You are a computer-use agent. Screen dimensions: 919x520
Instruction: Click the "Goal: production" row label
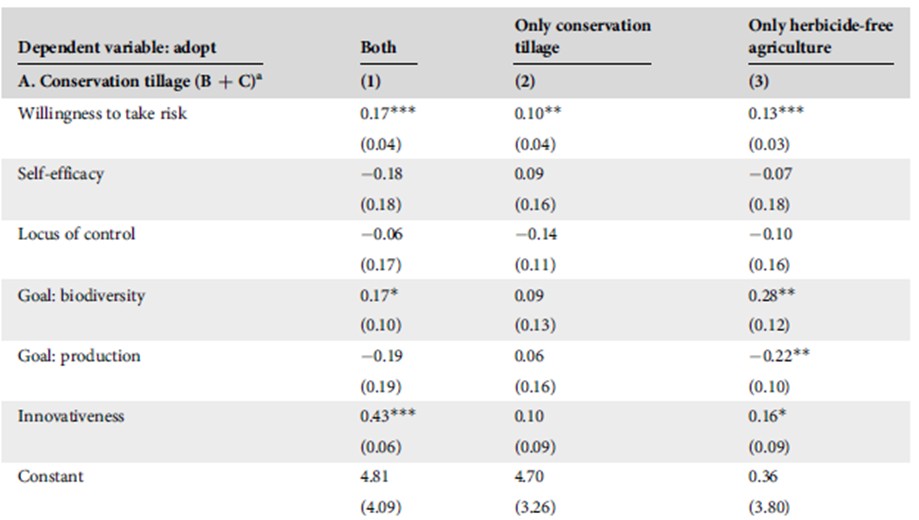coord(79,356)
